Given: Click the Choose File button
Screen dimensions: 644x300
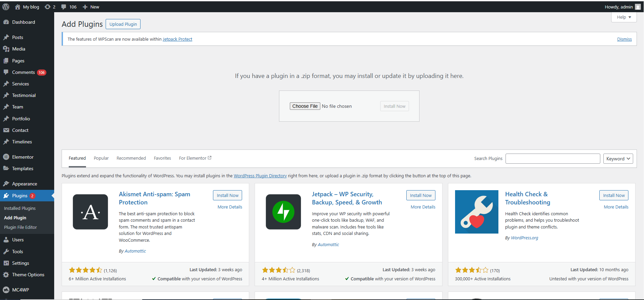Looking at the screenshot, I should tap(305, 106).
